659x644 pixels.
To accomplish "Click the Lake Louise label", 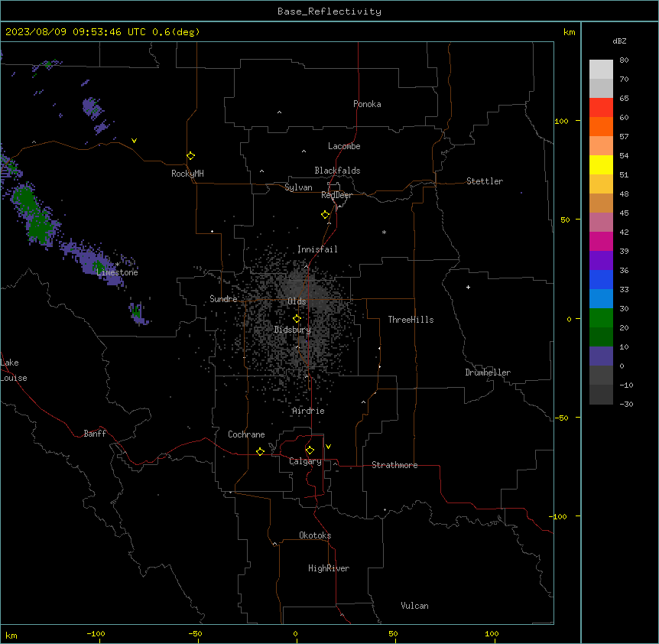I will 13,370.
